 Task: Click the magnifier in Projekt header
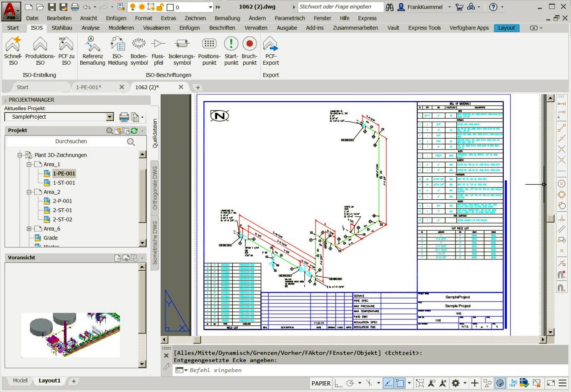(x=110, y=131)
